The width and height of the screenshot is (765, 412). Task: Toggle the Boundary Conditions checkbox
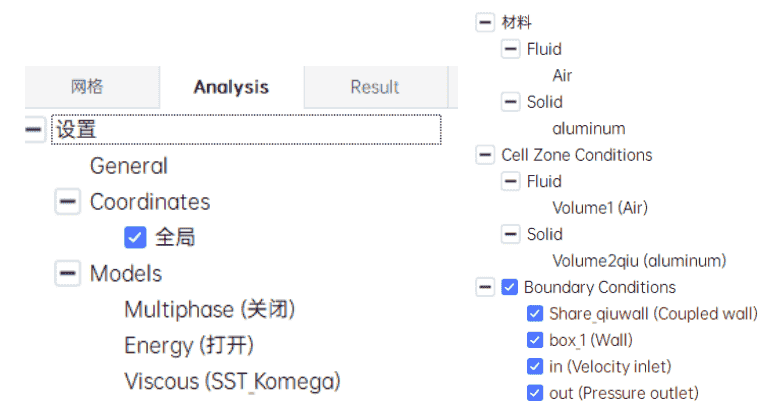[x=509, y=287]
